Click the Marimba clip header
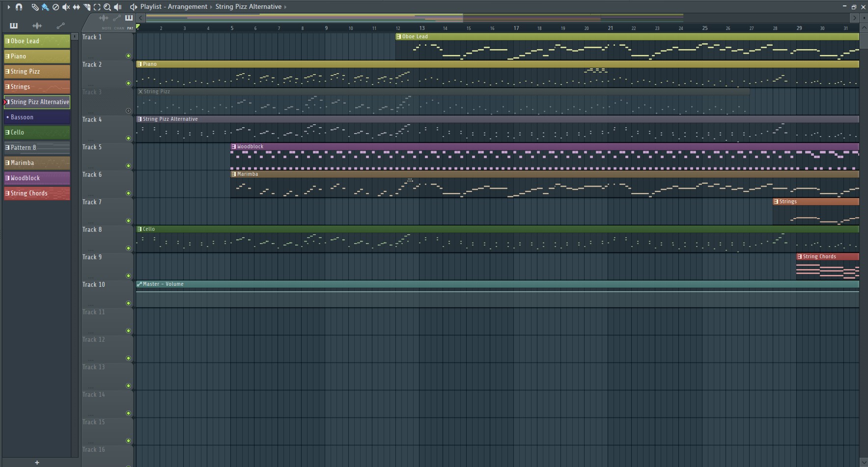 [545, 174]
